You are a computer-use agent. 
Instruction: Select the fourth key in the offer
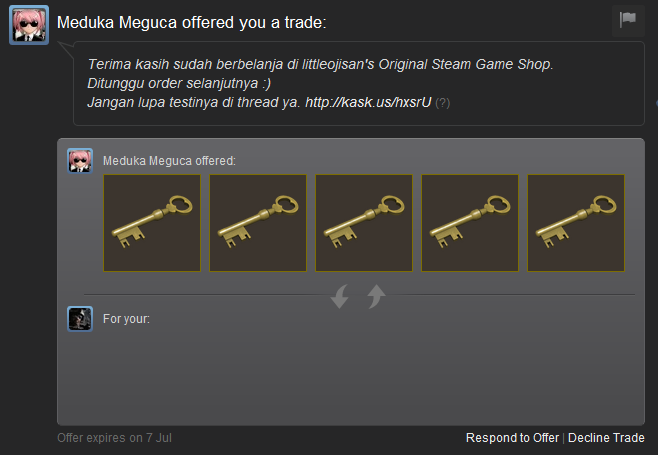[x=470, y=223]
